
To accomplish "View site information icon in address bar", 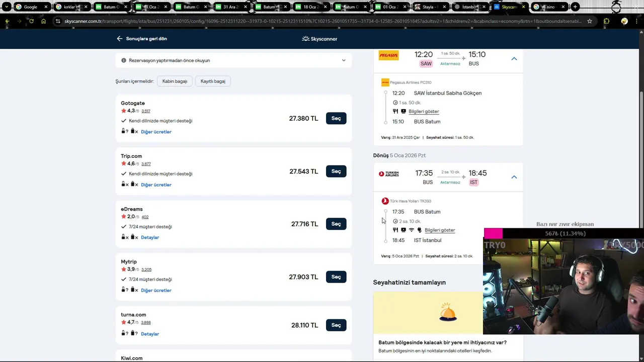I will click(58, 21).
